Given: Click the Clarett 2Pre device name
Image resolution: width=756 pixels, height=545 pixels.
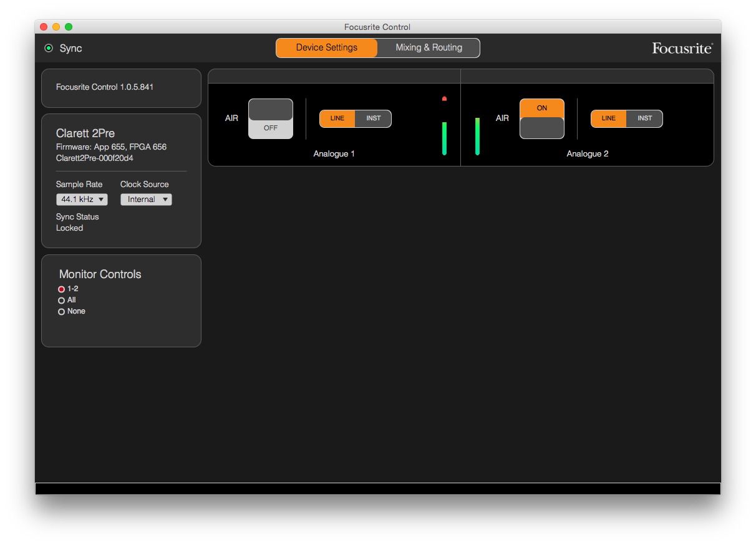Looking at the screenshot, I should [85, 133].
